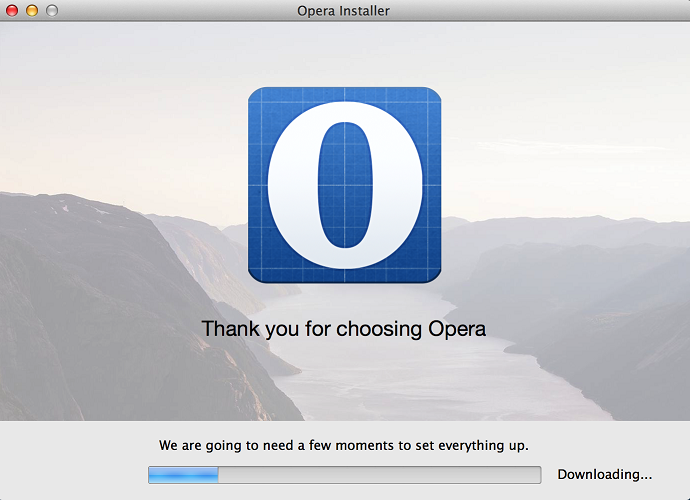Click empty title bar right of "Opera Installer"
Screen dimensions: 690x500
click(540, 11)
